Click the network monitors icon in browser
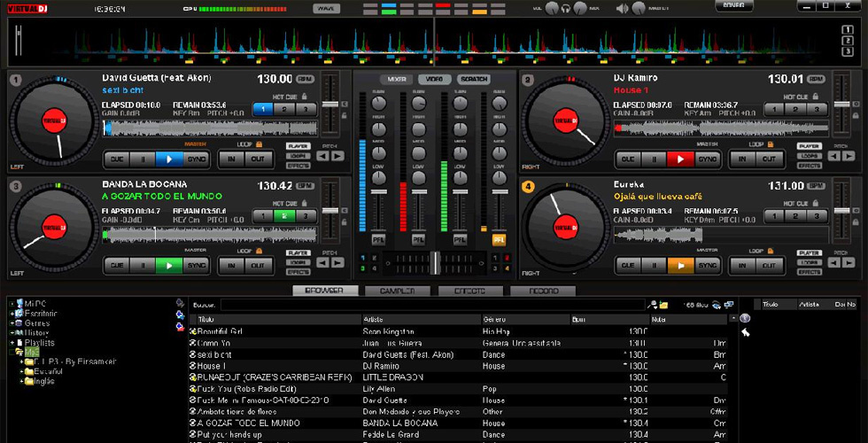 point(728,305)
